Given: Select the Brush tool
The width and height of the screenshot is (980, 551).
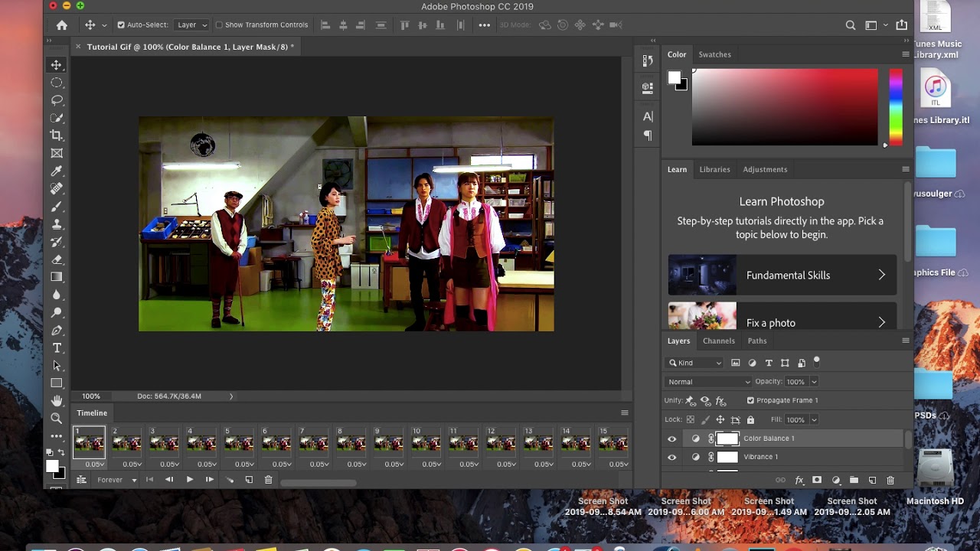Looking at the screenshot, I should (57, 207).
